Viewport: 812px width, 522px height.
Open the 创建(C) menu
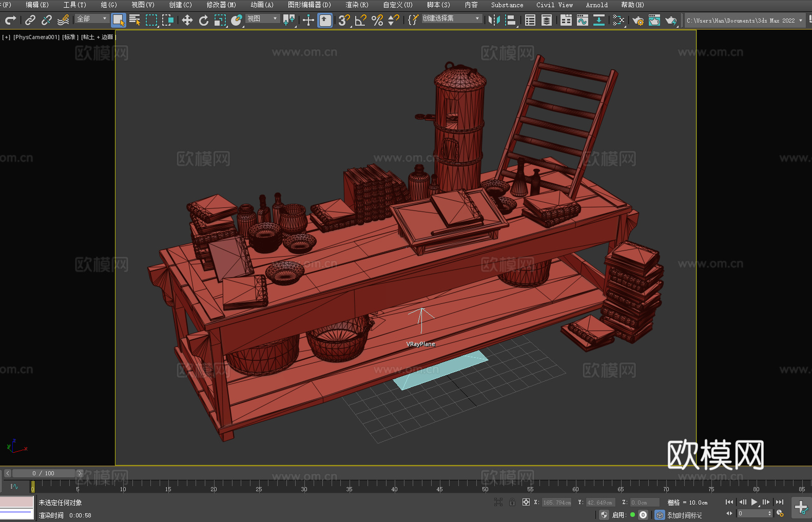pyautogui.click(x=180, y=5)
